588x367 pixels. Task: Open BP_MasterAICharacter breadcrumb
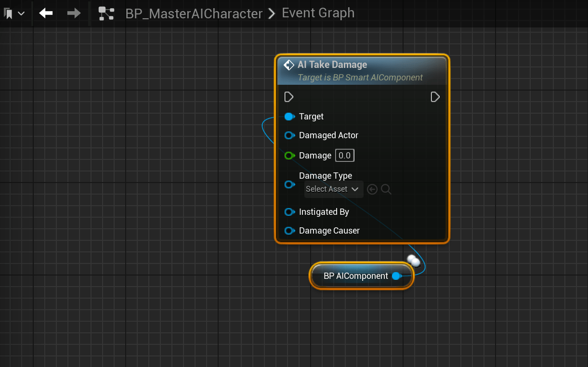[x=194, y=13]
